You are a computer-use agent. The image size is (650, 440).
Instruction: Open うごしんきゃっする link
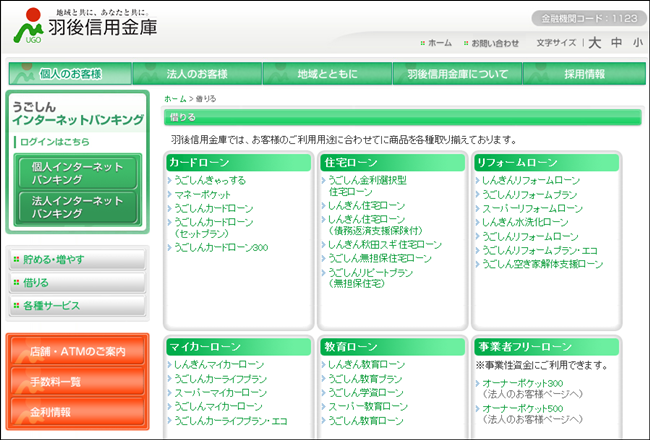(210, 180)
